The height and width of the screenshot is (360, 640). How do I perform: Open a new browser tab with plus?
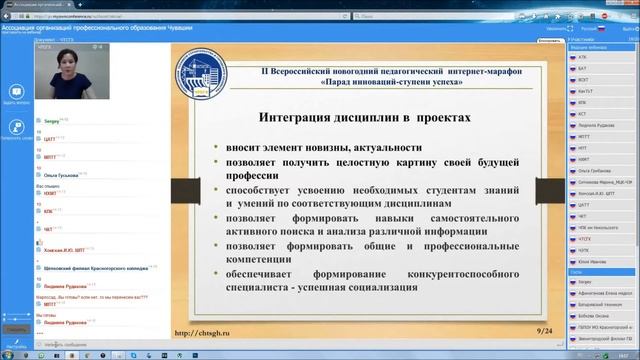pyautogui.click(x=80, y=4)
